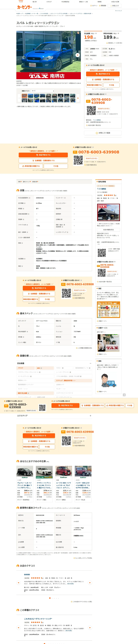Advance main photo with the round arrow

click(x=78, y=55)
